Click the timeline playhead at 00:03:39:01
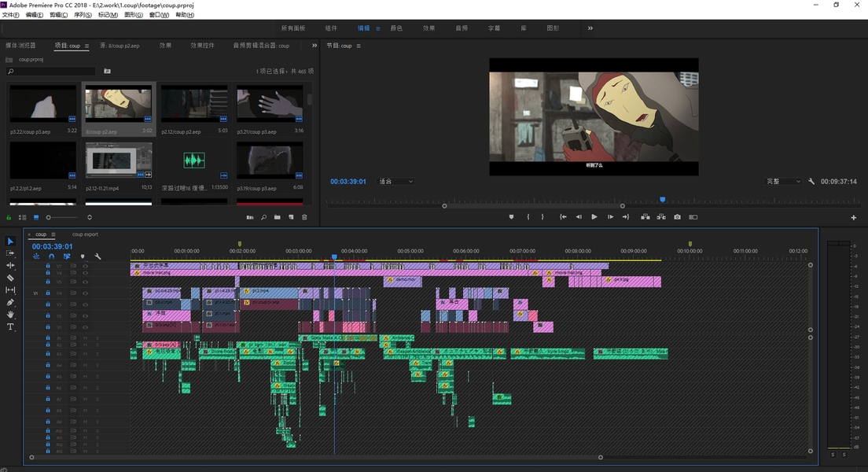This screenshot has height=472, width=868. [x=334, y=256]
